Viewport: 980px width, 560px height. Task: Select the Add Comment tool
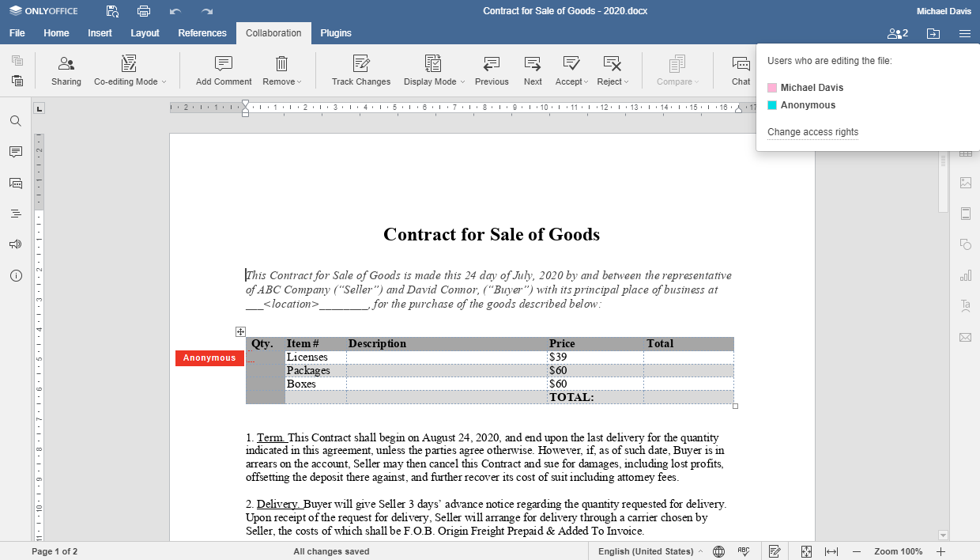coord(222,70)
